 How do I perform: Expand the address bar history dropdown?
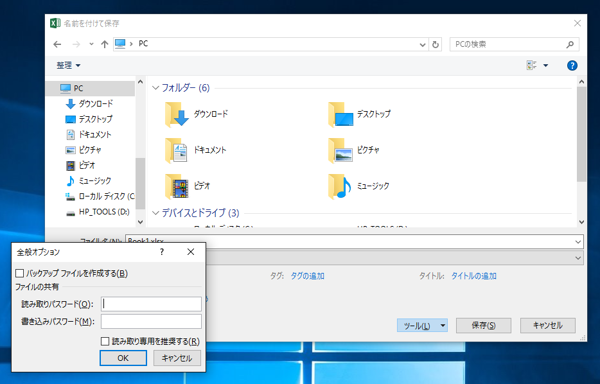(x=422, y=44)
